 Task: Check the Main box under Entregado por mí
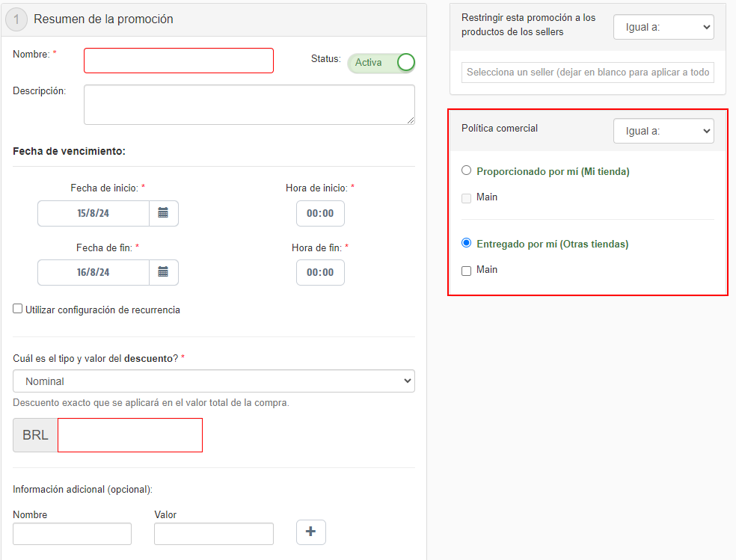pyautogui.click(x=467, y=271)
